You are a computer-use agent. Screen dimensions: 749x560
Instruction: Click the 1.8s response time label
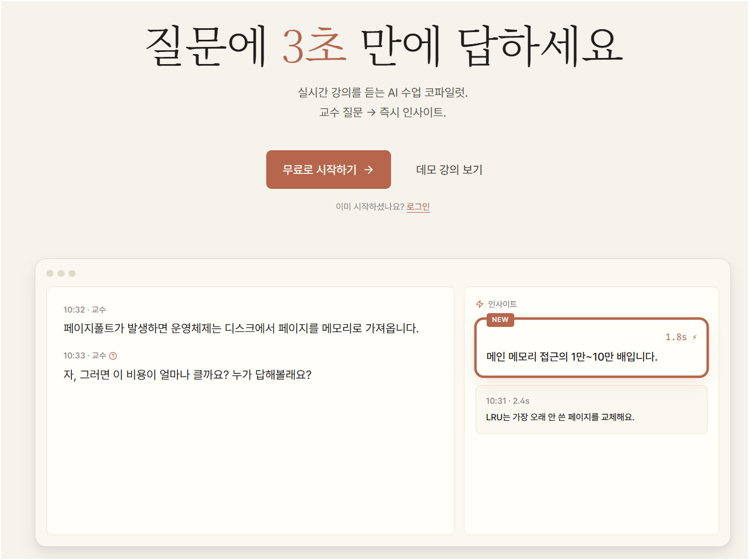pos(676,337)
